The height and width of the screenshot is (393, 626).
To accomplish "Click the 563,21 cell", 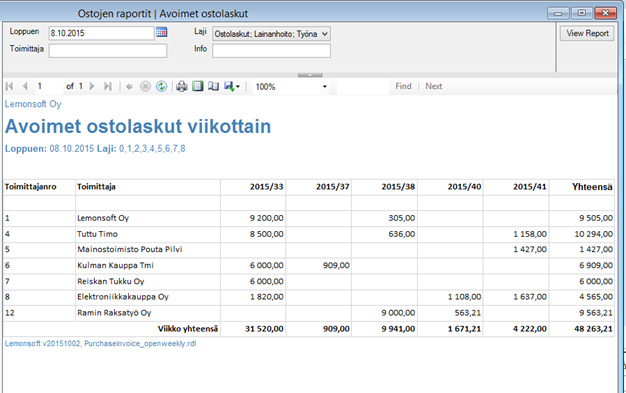I will (x=468, y=313).
